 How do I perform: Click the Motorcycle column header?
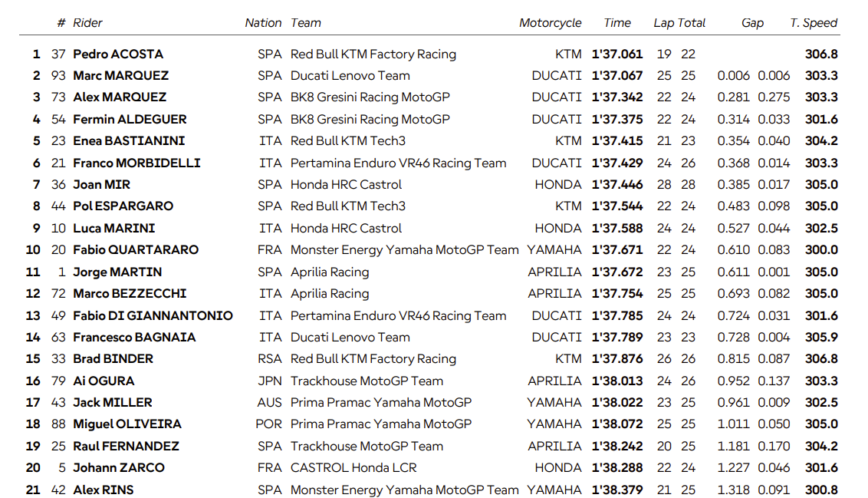pyautogui.click(x=551, y=23)
